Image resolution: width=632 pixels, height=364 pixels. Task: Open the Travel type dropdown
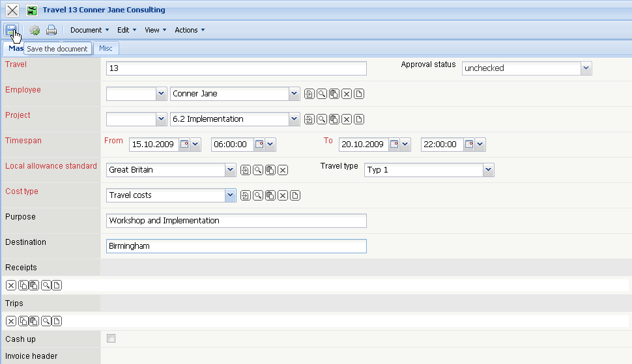pyautogui.click(x=488, y=170)
